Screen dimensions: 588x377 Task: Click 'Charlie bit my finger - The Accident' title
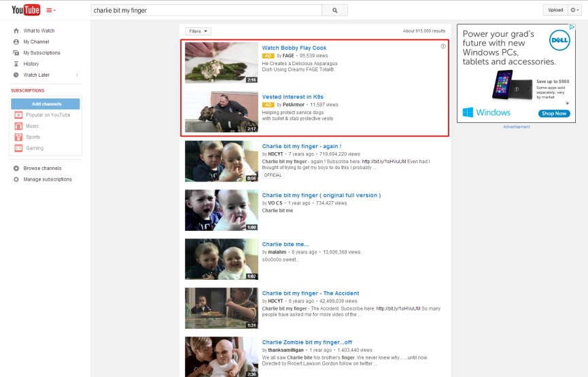click(x=311, y=293)
